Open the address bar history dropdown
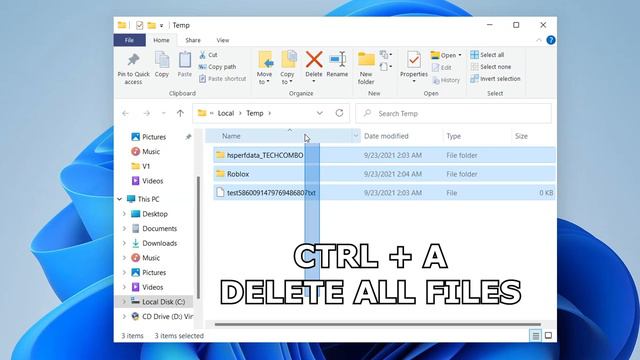The height and width of the screenshot is (360, 640). click(320, 113)
